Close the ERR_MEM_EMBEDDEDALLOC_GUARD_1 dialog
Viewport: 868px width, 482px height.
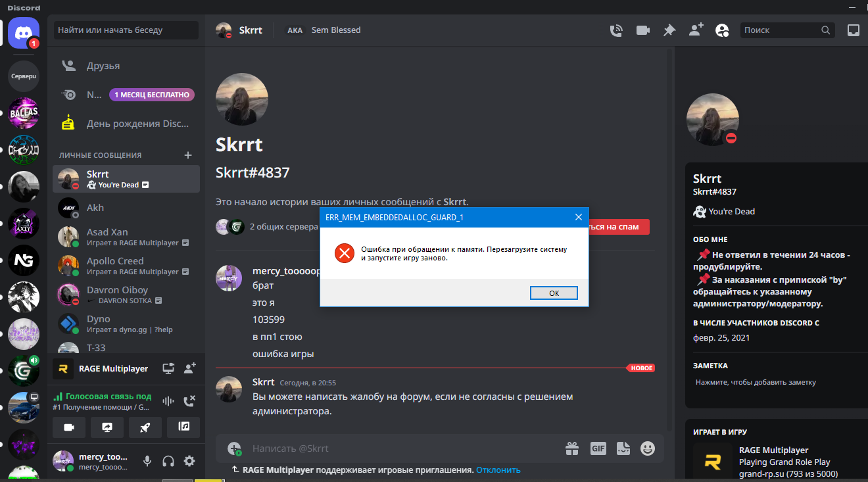click(x=579, y=217)
